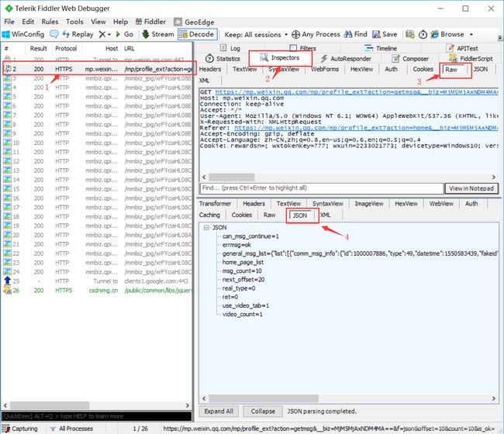Click the comment speech bubble icon
Viewport: 504px width, 434px height.
54,34
